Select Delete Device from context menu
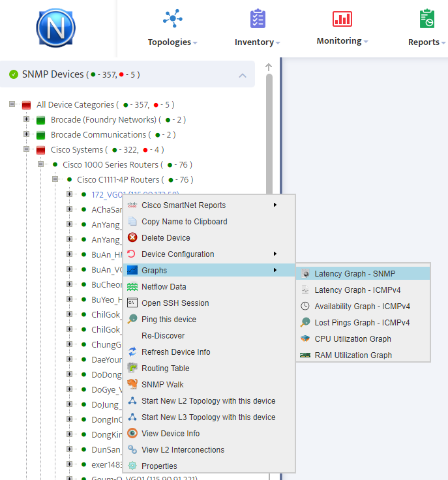The height and width of the screenshot is (480, 448). (x=209, y=237)
